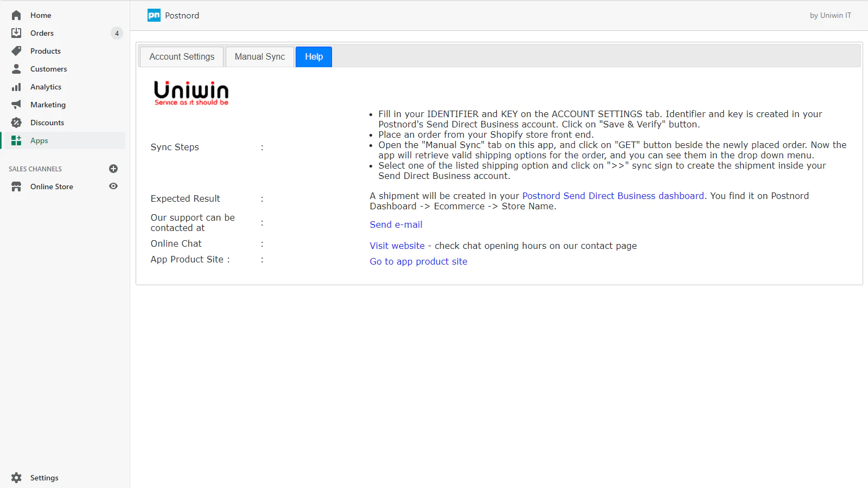Click the 'Open the "Manual Sync" tab' step
This screenshot has height=488, width=868.
pyautogui.click(x=612, y=150)
